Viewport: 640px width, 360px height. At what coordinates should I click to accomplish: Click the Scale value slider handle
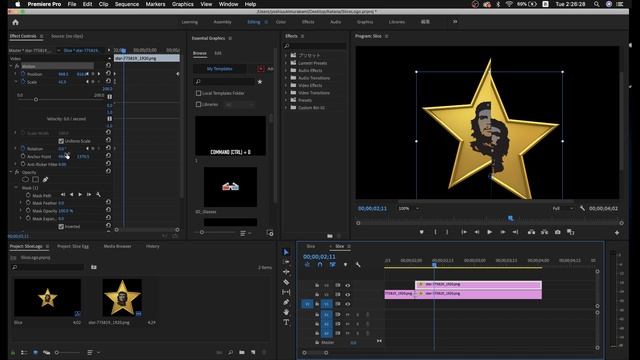tap(36, 99)
